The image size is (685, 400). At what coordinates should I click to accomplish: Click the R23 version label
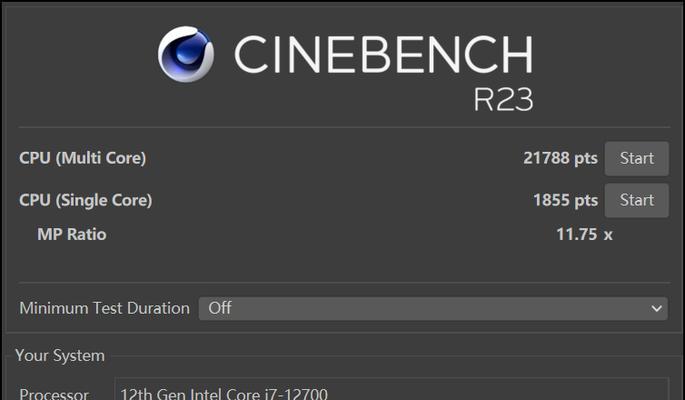503,100
